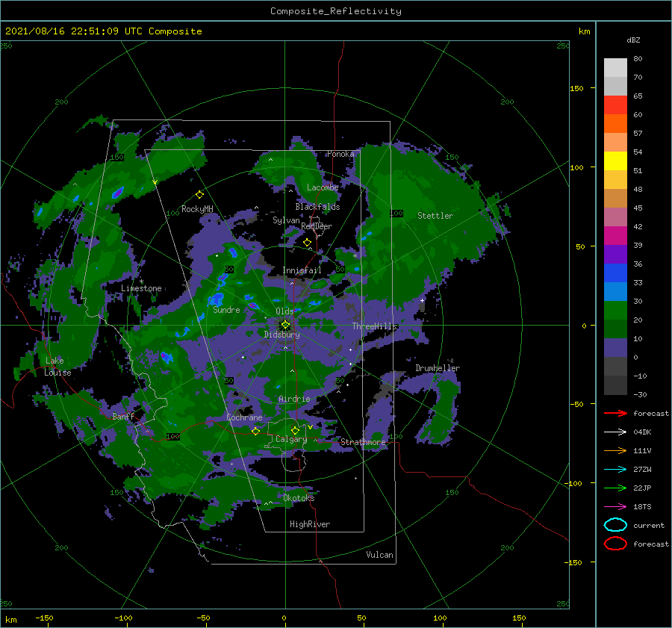Screen dimensions: 672x628
Task: Click the HighRiver town label
Action: [310, 524]
